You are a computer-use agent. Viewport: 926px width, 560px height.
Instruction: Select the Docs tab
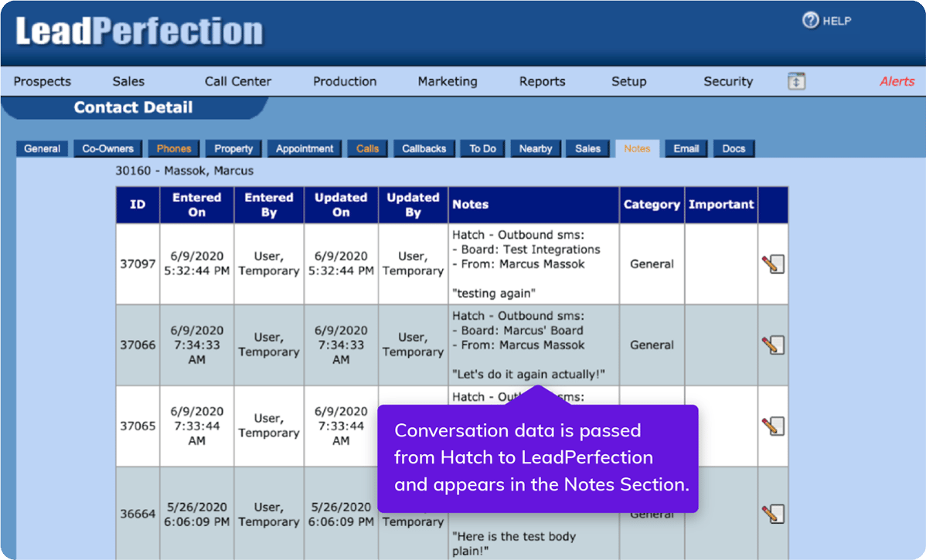pos(734,148)
